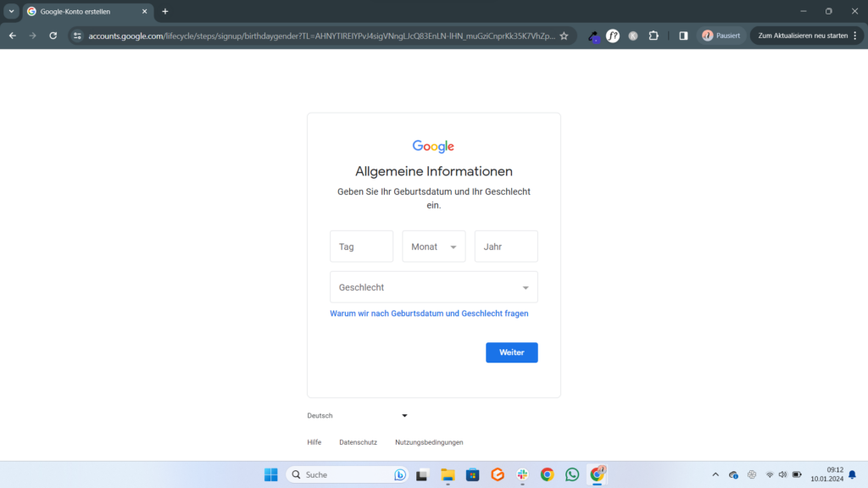Screen dimensions: 868x488
Task: Launch Slack from the taskbar
Action: (x=522, y=474)
